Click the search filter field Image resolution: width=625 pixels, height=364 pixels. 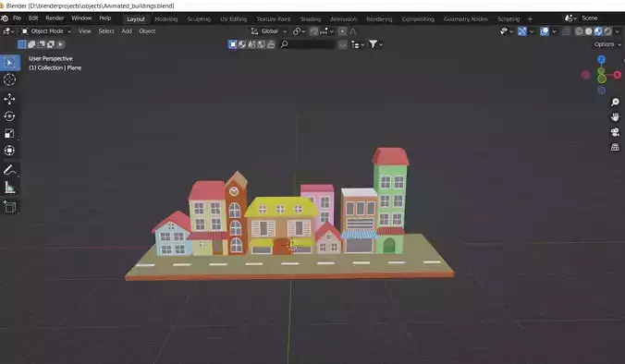[307, 44]
